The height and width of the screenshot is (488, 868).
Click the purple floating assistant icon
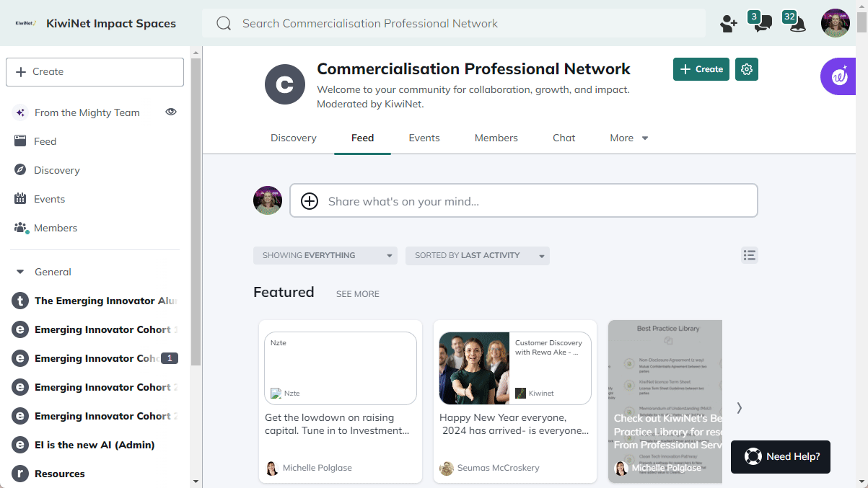pos(838,76)
